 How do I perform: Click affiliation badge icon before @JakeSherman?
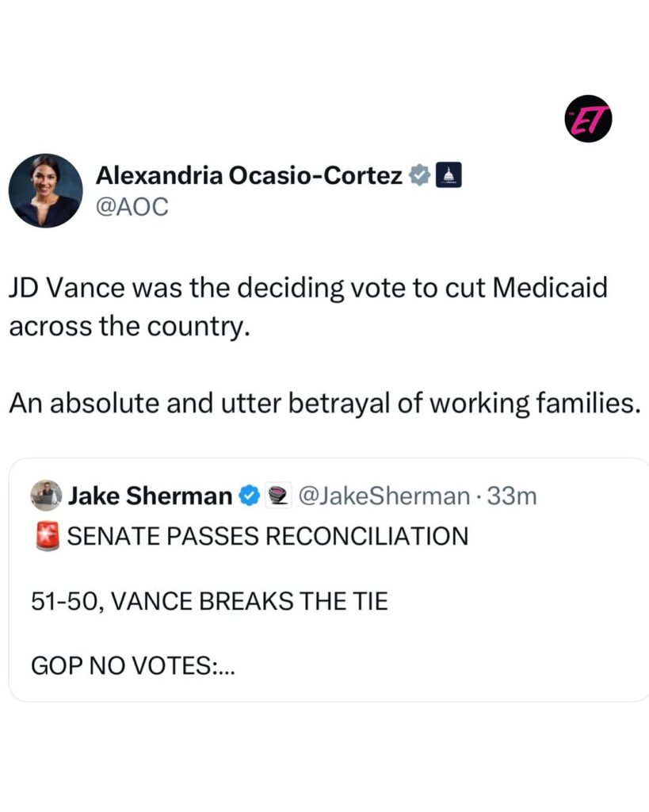(x=276, y=496)
